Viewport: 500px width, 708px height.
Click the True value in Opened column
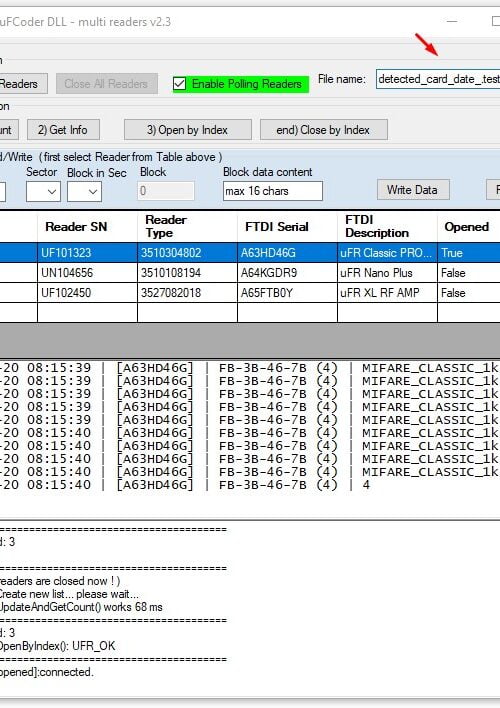[469, 253]
